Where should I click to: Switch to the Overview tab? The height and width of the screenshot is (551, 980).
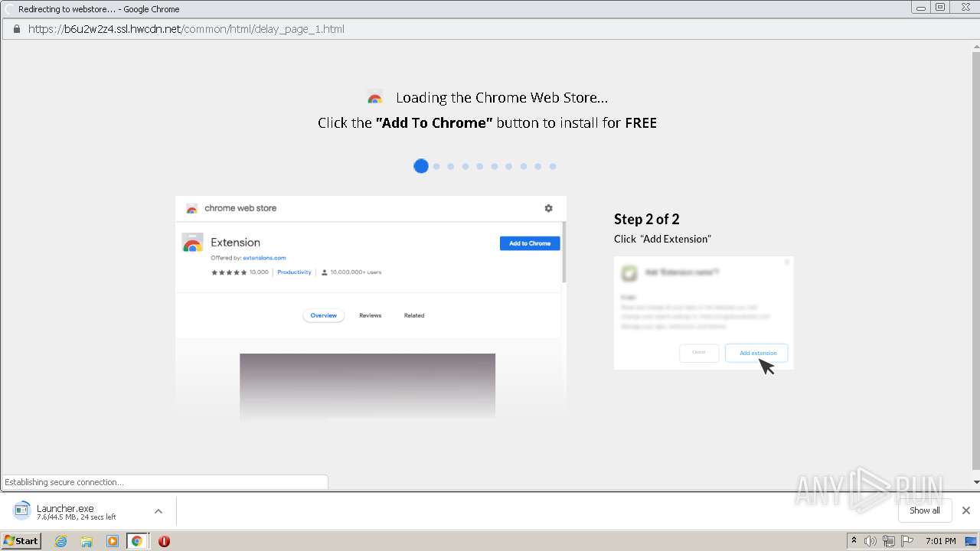(x=324, y=315)
